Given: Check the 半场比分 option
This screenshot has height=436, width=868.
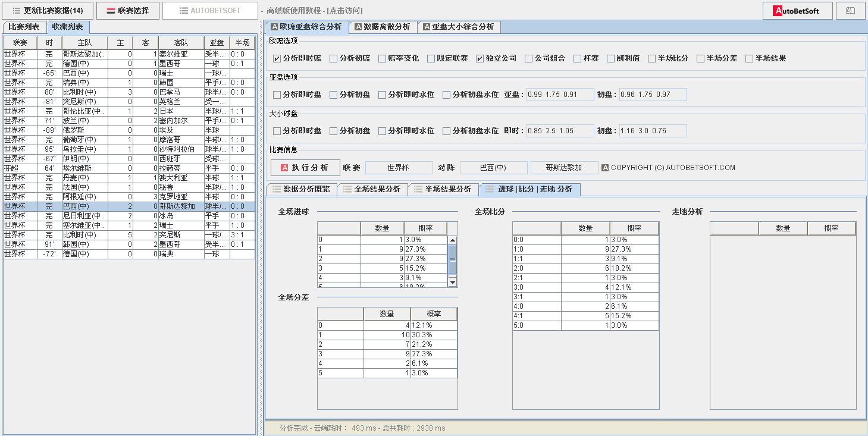Looking at the screenshot, I should click(x=652, y=58).
